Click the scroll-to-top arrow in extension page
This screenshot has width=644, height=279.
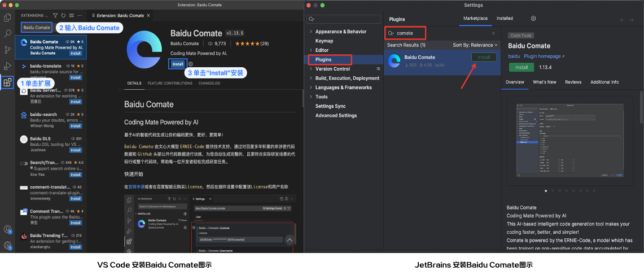290,240
